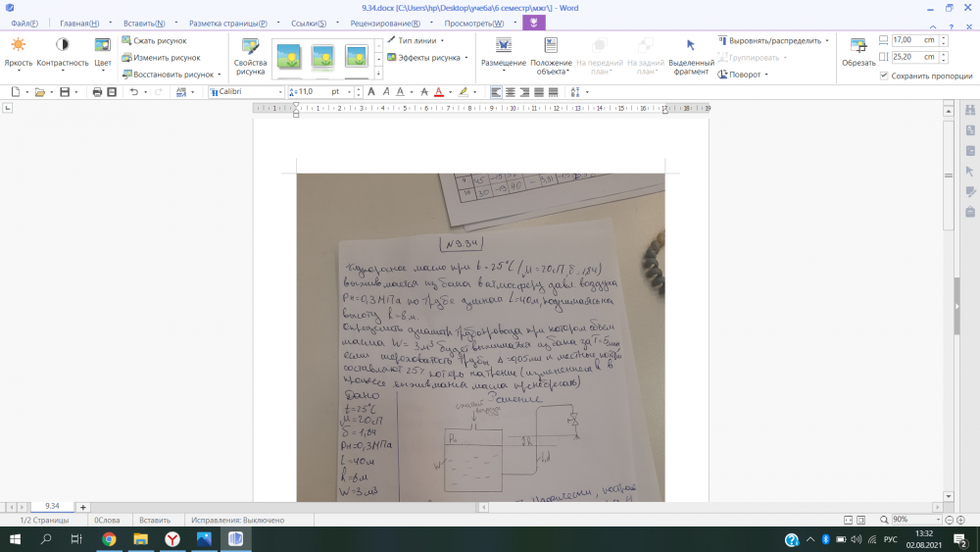This screenshot has height=552, width=980.
Task: Switch to the Вставить (Insert) tab
Action: pos(144,24)
